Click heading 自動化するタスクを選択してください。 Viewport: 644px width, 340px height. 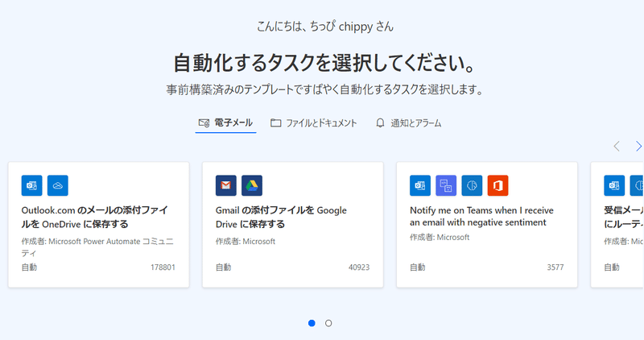tap(324, 63)
